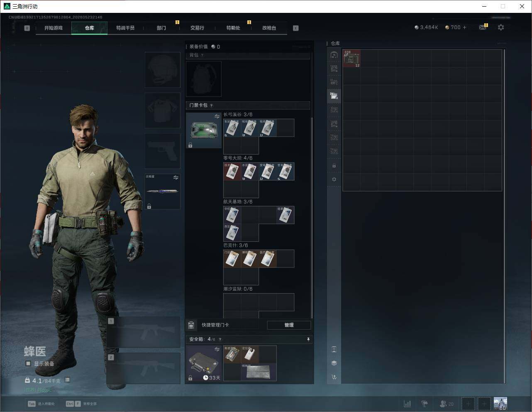Select the first 航天基地 keycard
The width and height of the screenshot is (532, 412).
point(232,215)
